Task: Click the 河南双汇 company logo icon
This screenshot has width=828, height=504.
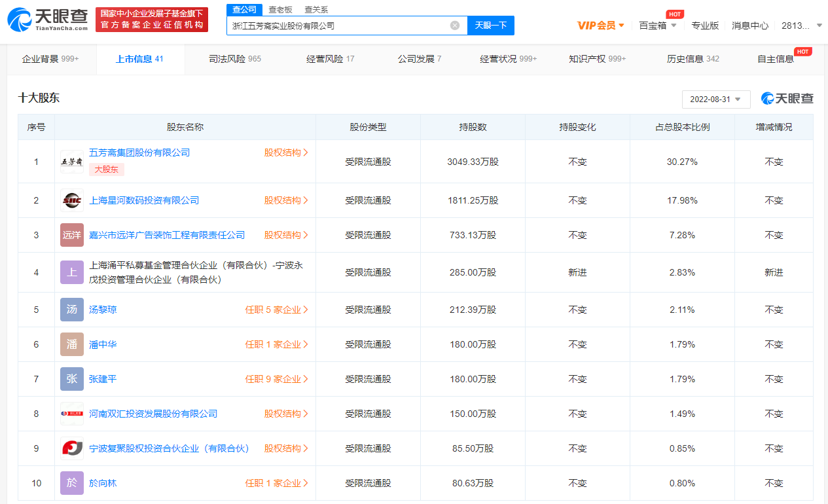Action: pos(72,414)
